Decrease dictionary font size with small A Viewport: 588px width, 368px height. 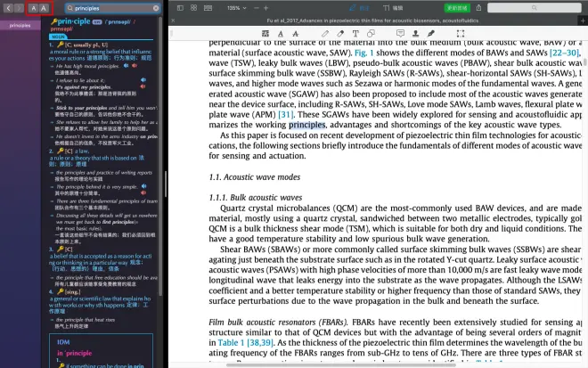(34, 8)
